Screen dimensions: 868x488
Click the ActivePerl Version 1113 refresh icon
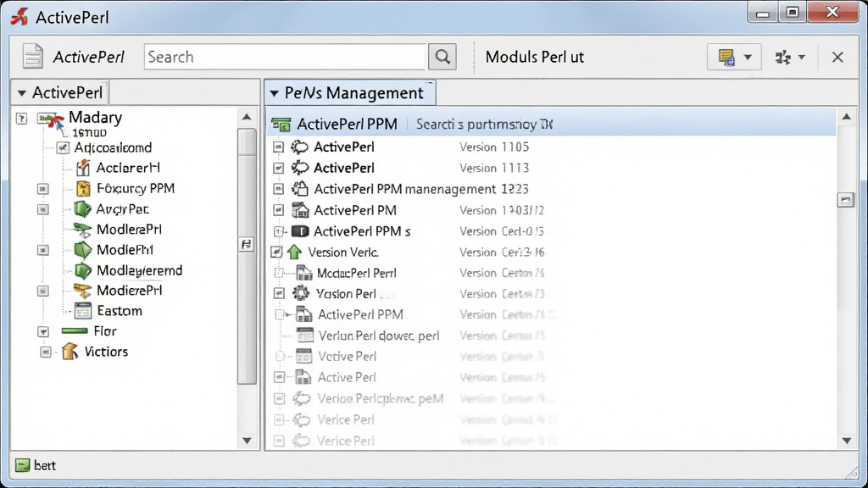coord(300,168)
